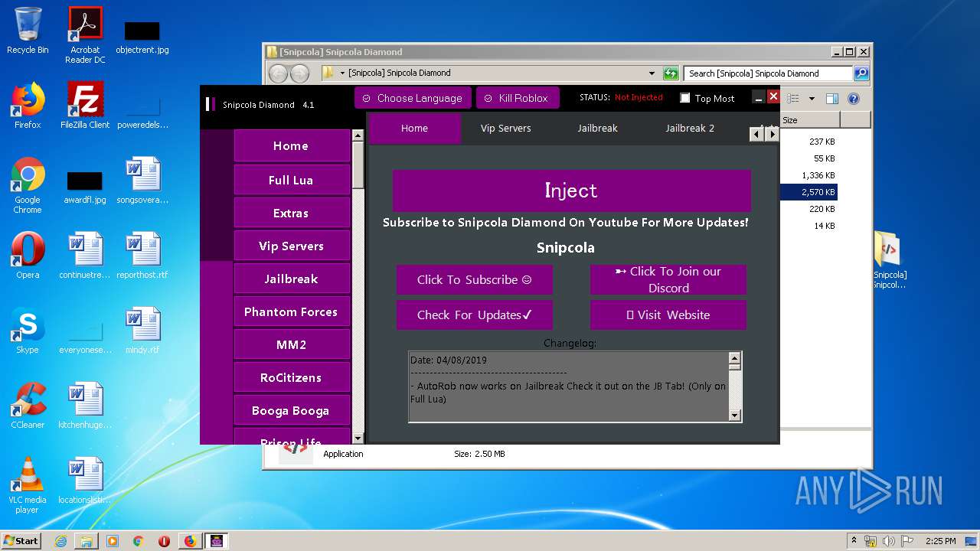This screenshot has width=980, height=551.
Task: Open Internet Explorer from taskbar
Action: pyautogui.click(x=60, y=541)
